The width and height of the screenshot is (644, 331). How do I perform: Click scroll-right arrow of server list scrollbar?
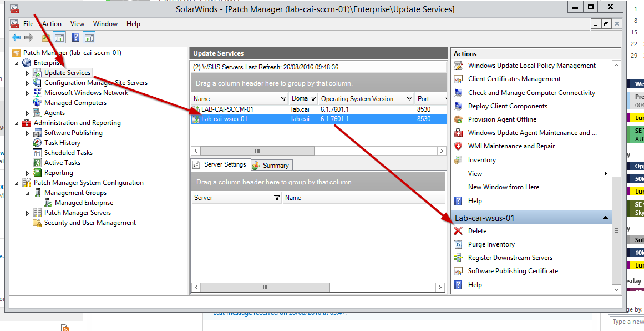pos(442,151)
